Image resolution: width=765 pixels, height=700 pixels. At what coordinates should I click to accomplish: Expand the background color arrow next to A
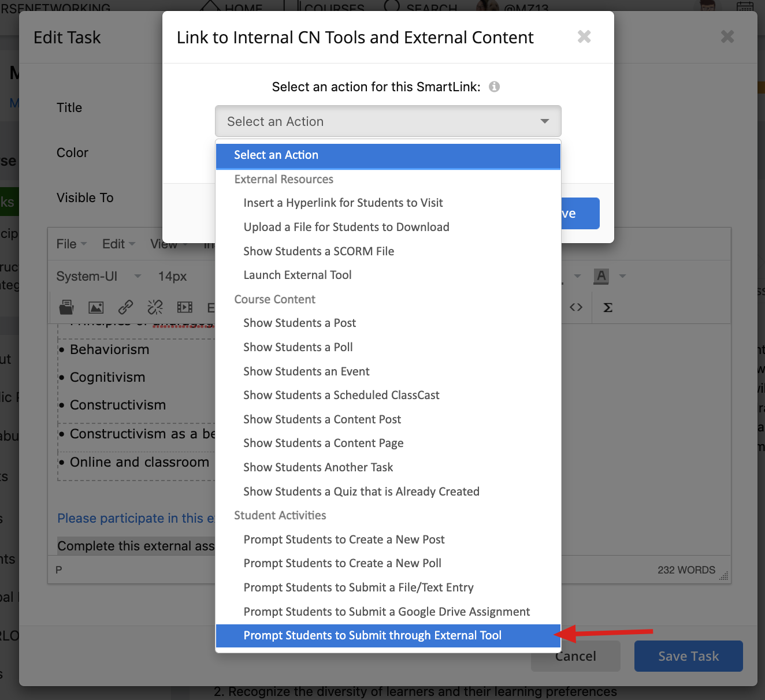622,276
